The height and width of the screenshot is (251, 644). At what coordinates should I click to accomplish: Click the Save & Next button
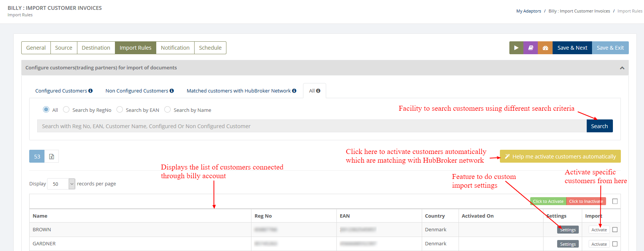pos(572,48)
